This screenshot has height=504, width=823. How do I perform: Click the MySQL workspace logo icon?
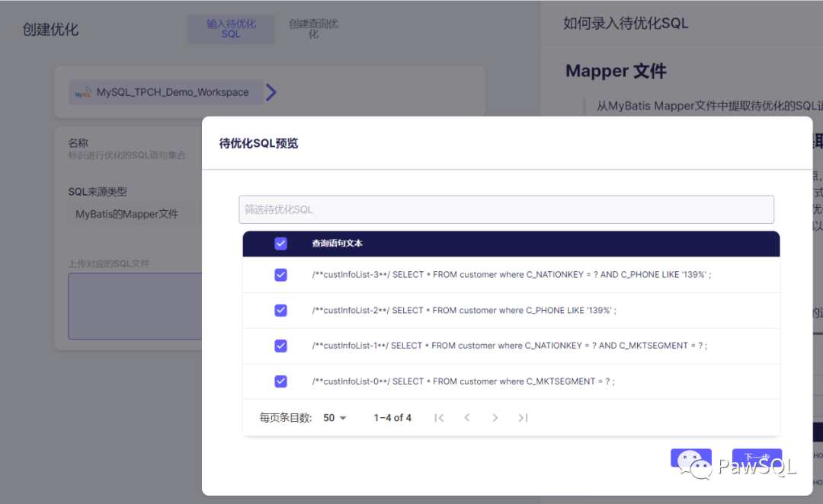tap(83, 93)
